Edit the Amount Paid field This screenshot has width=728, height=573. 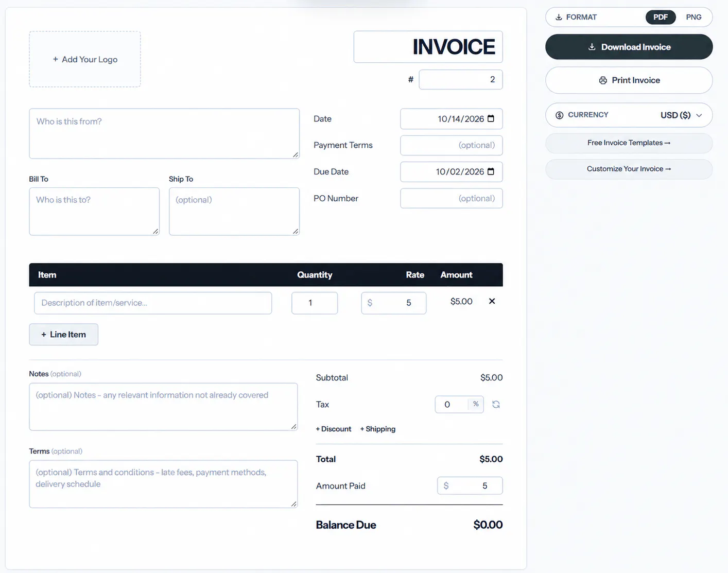(x=470, y=485)
